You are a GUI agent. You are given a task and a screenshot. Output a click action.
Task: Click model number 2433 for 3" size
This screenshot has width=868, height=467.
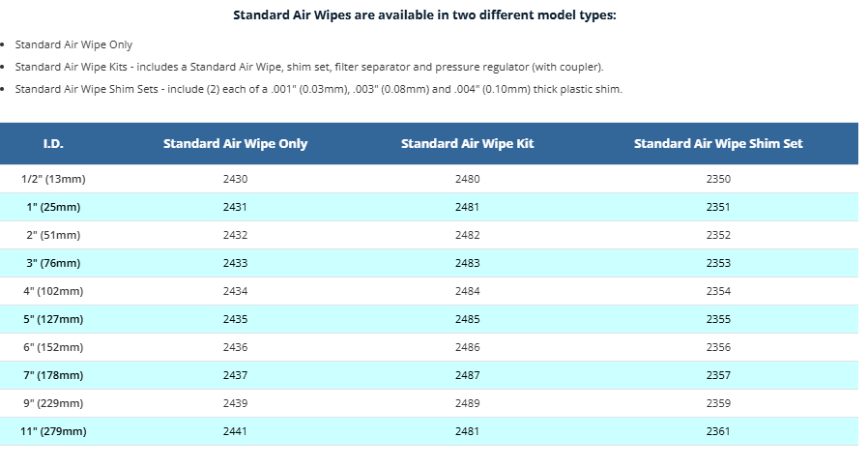[x=235, y=263]
